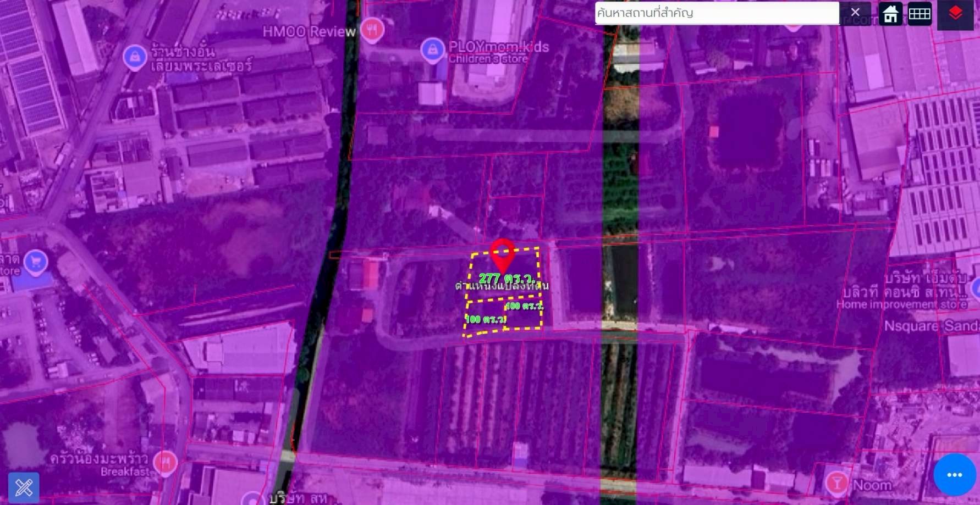This screenshot has height=505, width=980.
Task: Open the grid view icon
Action: pyautogui.click(x=919, y=14)
